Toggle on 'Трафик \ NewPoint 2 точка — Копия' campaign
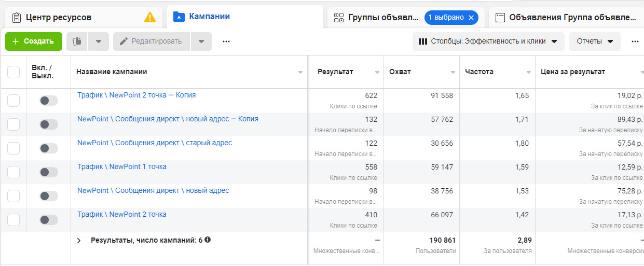Screen dimensions: 644x266 click(48, 101)
